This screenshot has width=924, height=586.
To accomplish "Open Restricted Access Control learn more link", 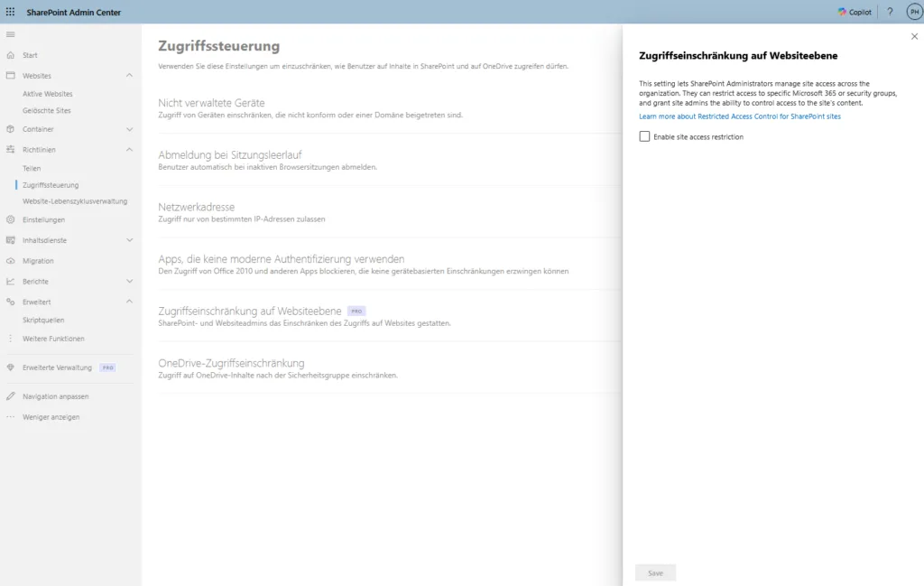I will (739, 116).
